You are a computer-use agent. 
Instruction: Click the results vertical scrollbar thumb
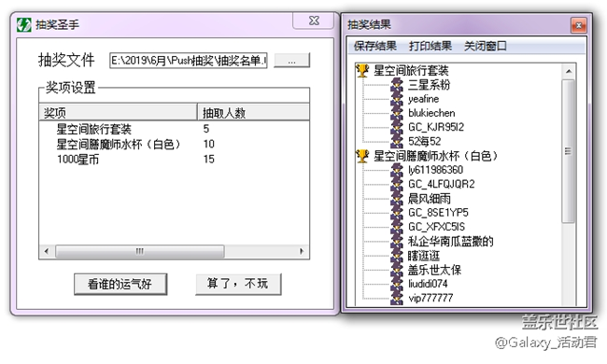pyautogui.click(x=569, y=151)
